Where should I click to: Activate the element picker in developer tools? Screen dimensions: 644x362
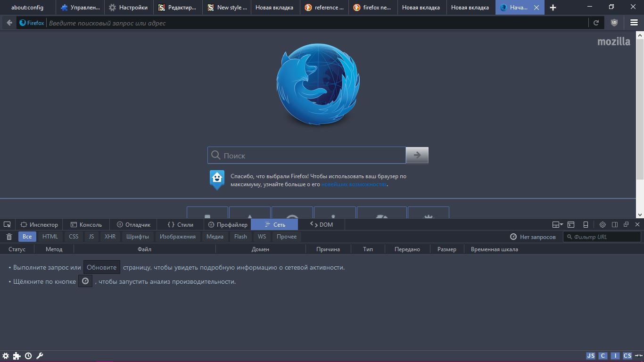7,225
